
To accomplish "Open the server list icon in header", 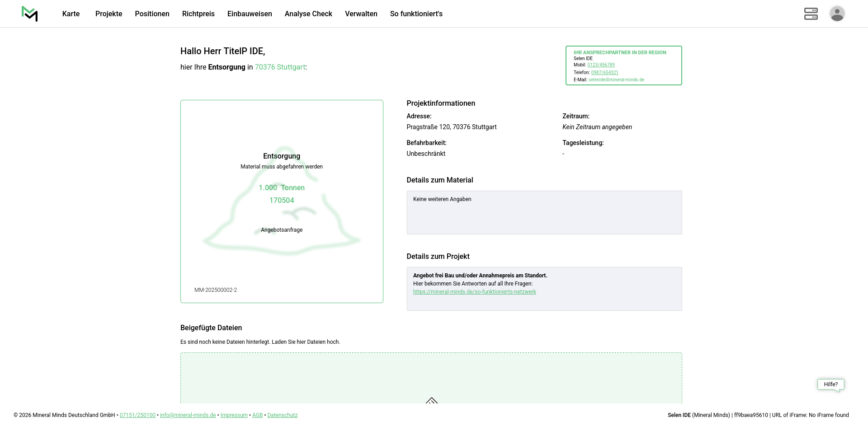I will 811,14.
